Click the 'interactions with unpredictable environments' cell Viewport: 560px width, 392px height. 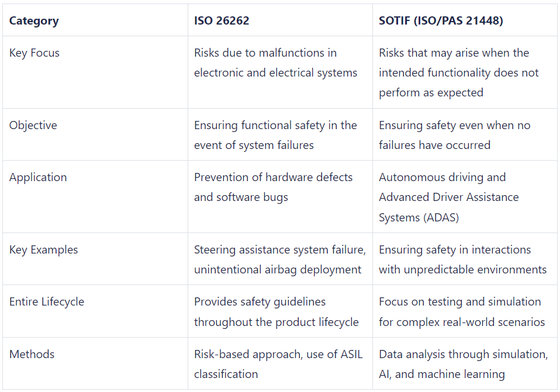tap(462, 259)
